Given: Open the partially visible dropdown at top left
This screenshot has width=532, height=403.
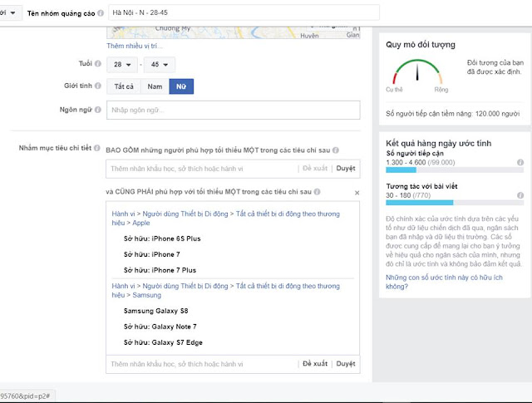Looking at the screenshot, I should tap(9, 13).
